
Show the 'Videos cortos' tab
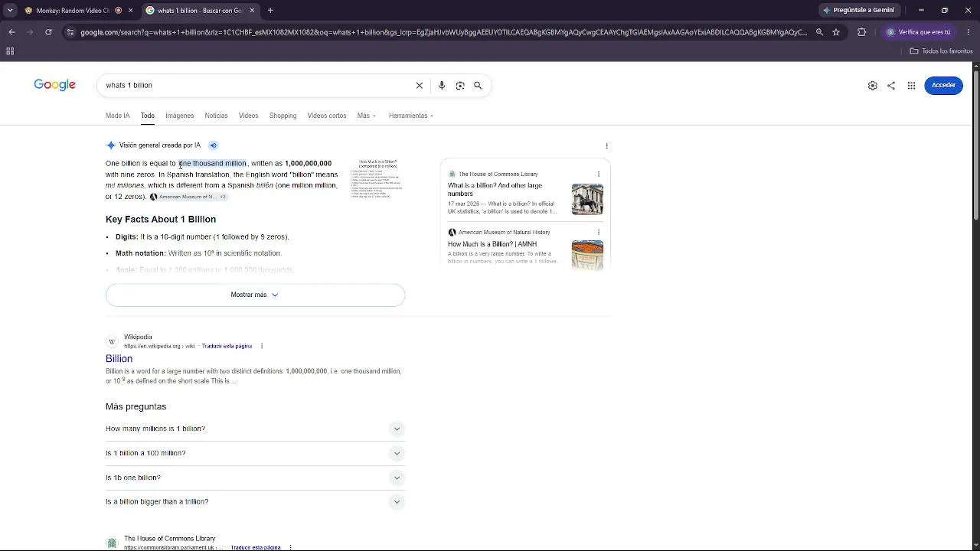tap(327, 116)
